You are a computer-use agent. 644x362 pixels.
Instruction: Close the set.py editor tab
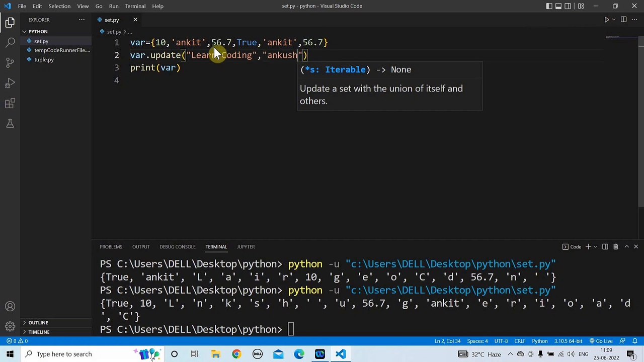(135, 20)
